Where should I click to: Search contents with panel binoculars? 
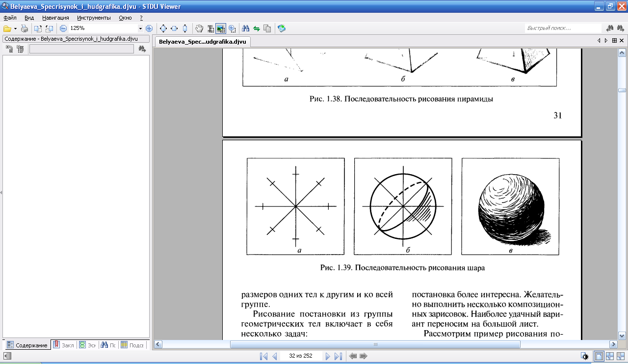[x=142, y=49]
